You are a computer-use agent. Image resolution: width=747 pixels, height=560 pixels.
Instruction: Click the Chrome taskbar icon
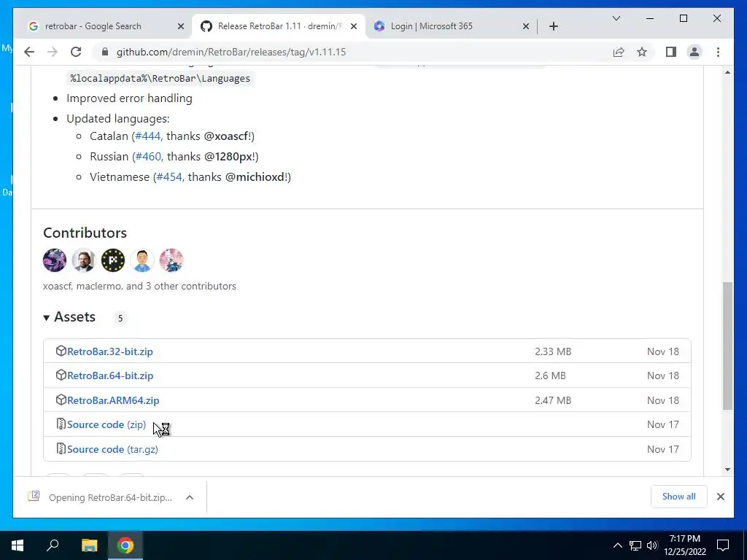coord(125,545)
